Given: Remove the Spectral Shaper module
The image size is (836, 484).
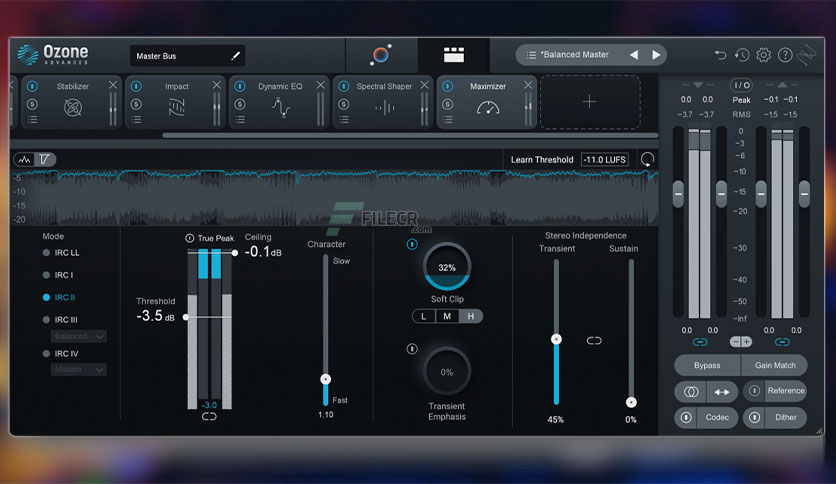Looking at the screenshot, I should (424, 85).
